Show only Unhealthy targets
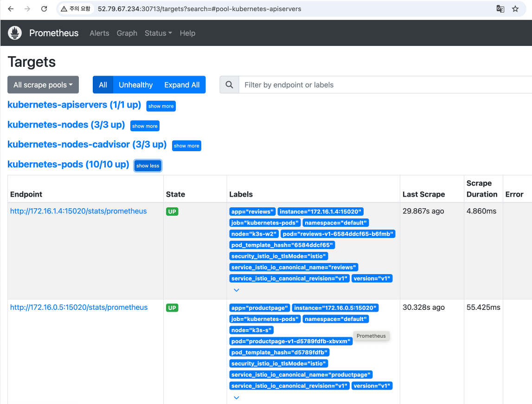The width and height of the screenshot is (532, 404). [136, 85]
